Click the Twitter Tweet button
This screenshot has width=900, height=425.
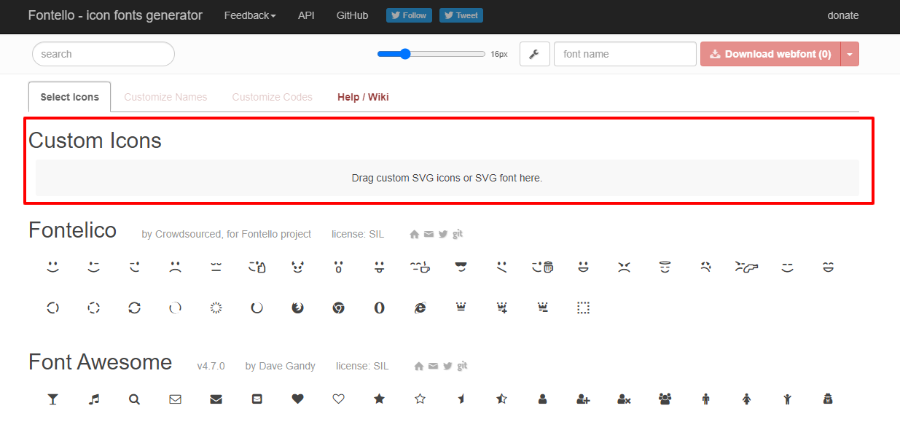[x=461, y=16]
